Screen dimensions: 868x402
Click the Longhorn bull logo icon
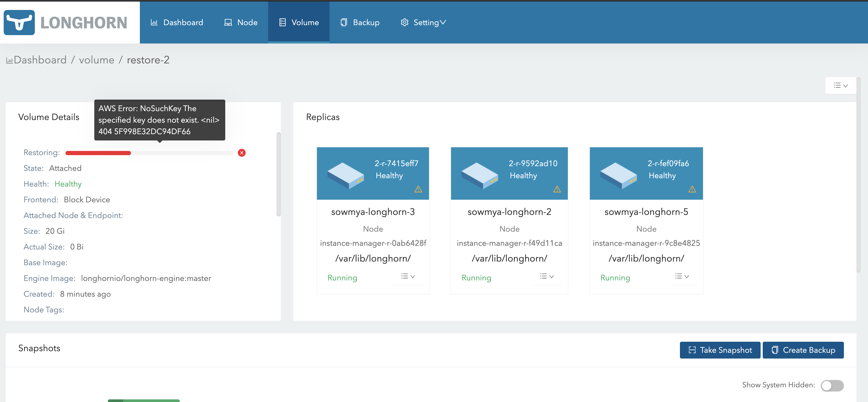point(19,22)
